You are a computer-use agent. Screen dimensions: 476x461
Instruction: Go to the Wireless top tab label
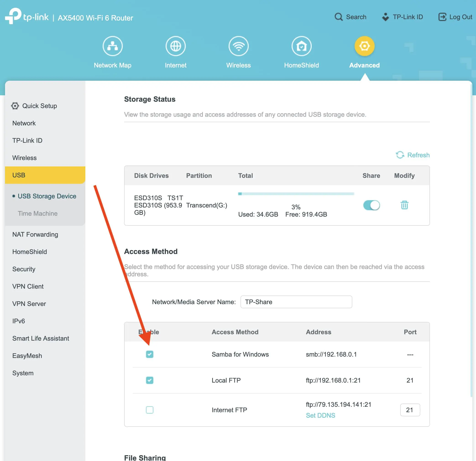pos(238,65)
